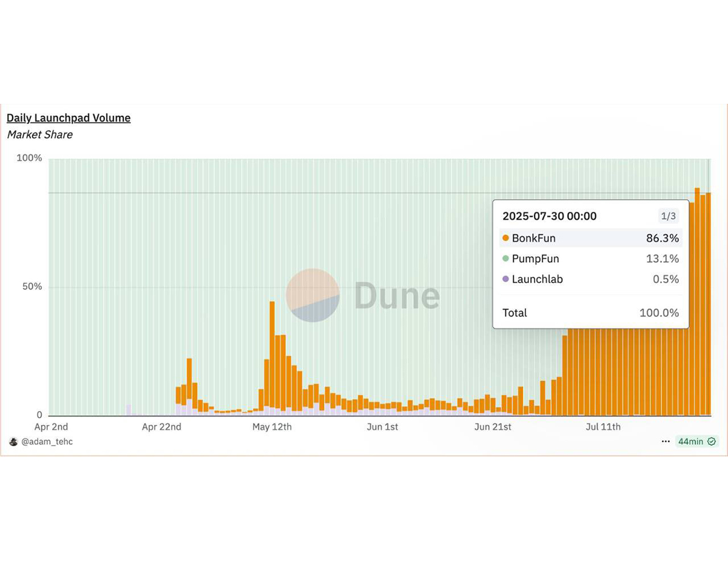Click the 44min refresh status badge
The height and width of the screenshot is (561, 728).
point(697,441)
